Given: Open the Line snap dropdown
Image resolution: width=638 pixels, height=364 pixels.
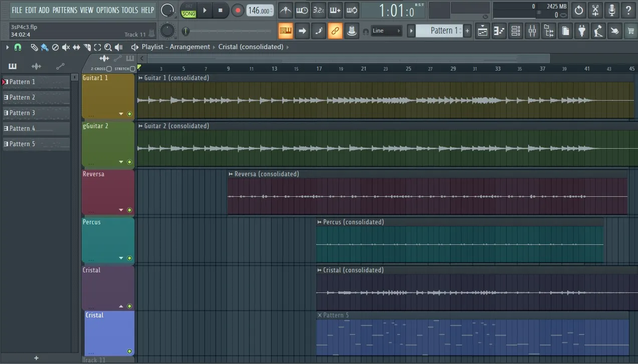Looking at the screenshot, I should pos(386,31).
